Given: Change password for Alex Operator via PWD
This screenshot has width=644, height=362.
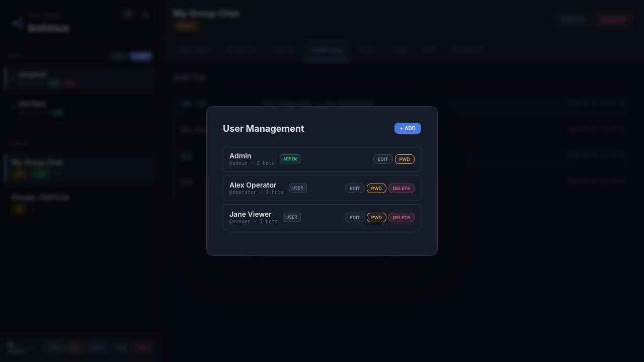Looking at the screenshot, I should (376, 189).
